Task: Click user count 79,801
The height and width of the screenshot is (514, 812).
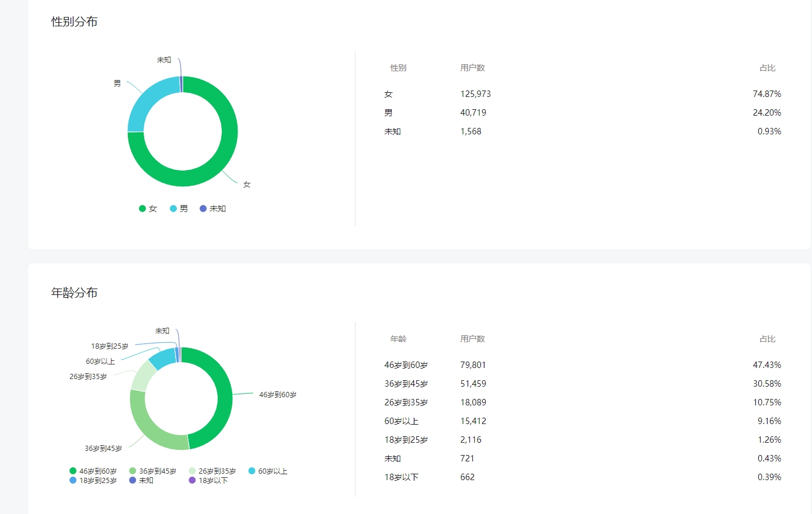Action: pos(473,365)
